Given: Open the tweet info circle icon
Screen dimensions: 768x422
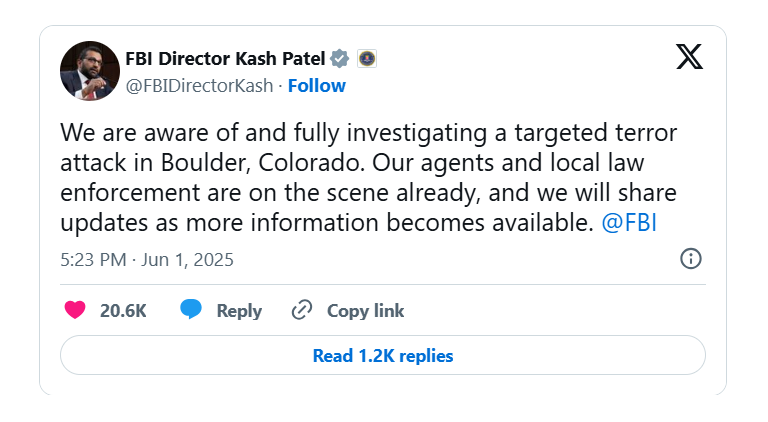Looking at the screenshot, I should 690,259.
